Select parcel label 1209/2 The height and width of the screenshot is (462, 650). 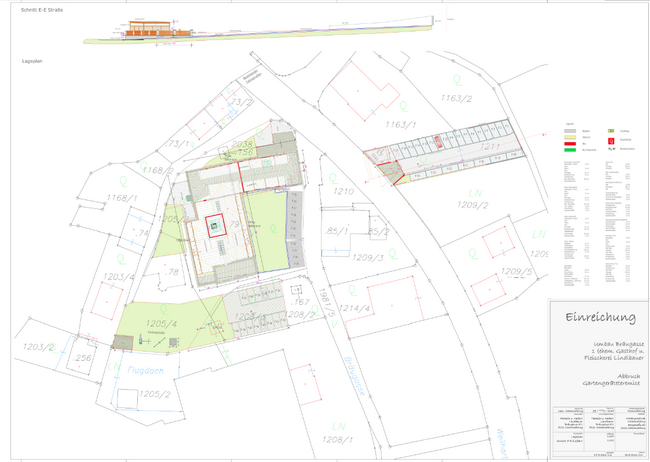tap(473, 205)
